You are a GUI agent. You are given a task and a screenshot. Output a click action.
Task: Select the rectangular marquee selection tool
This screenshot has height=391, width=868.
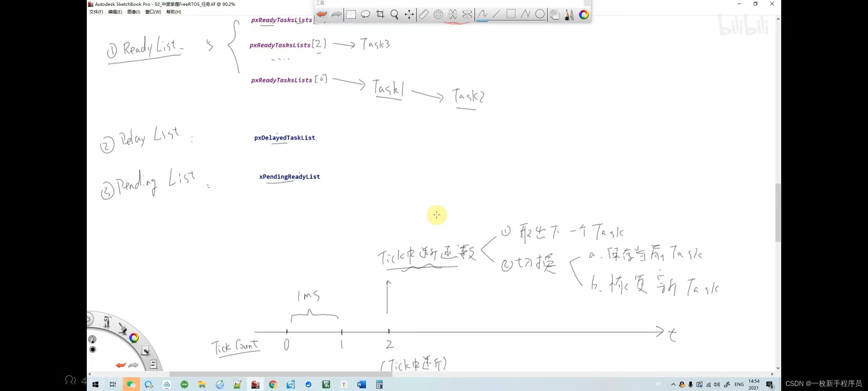coord(351,14)
